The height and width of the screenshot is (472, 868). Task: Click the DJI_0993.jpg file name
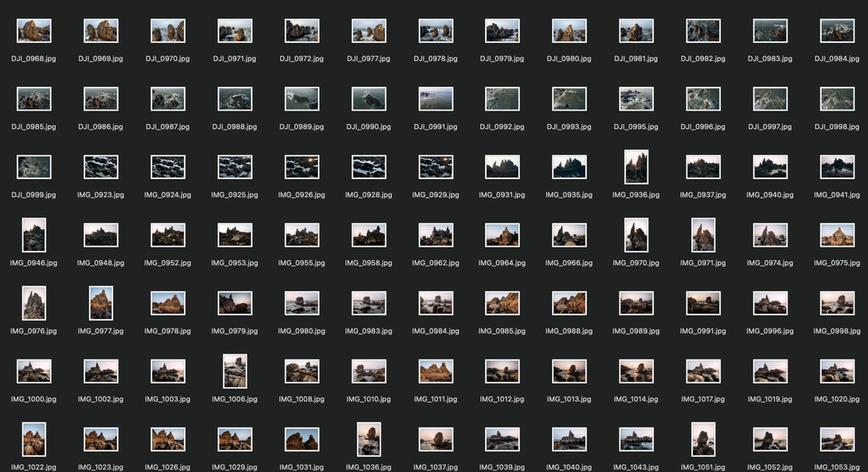tap(569, 127)
